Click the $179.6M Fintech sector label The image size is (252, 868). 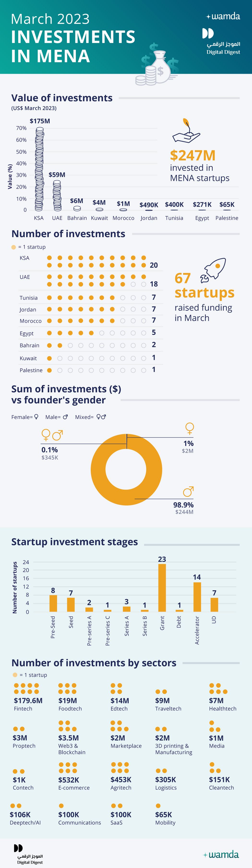(x=28, y=704)
